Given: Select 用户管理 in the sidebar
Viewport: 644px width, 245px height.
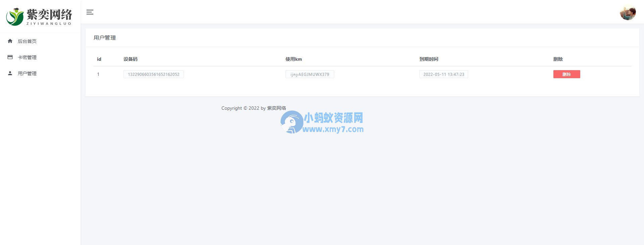Looking at the screenshot, I should click(40, 73).
